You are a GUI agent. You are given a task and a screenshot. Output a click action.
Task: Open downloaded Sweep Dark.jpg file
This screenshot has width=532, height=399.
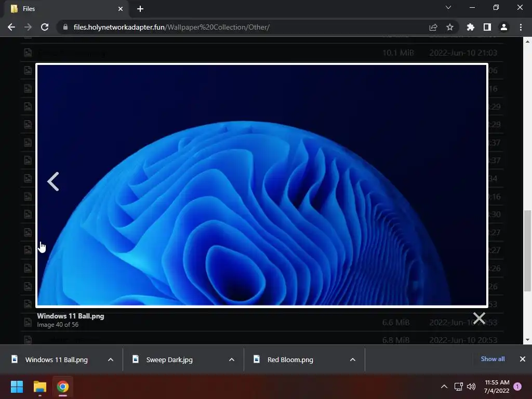169,360
